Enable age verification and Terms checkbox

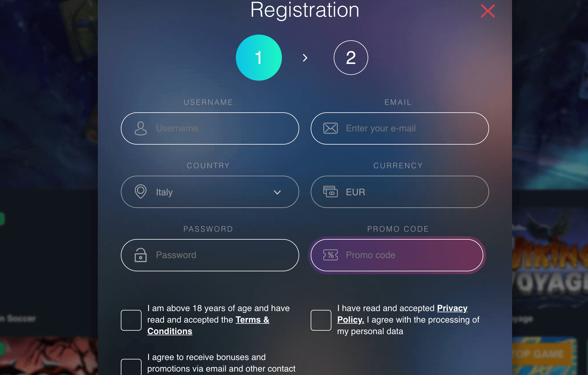(131, 319)
